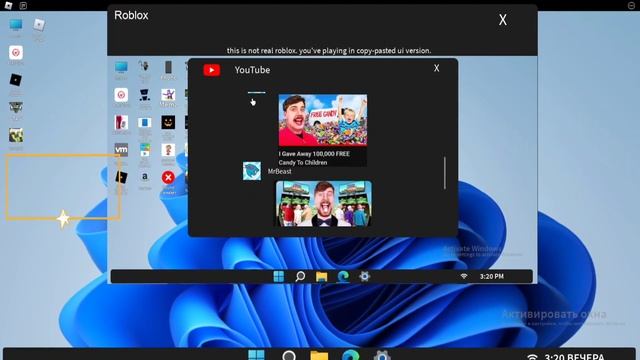Launch Edge on the outer bottom taskbar
640x360 pixels.
351,355
